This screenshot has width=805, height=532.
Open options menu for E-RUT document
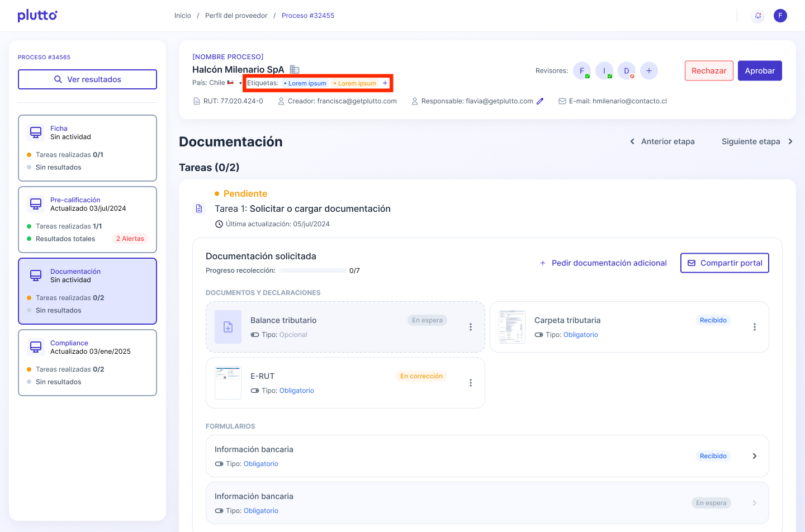470,383
